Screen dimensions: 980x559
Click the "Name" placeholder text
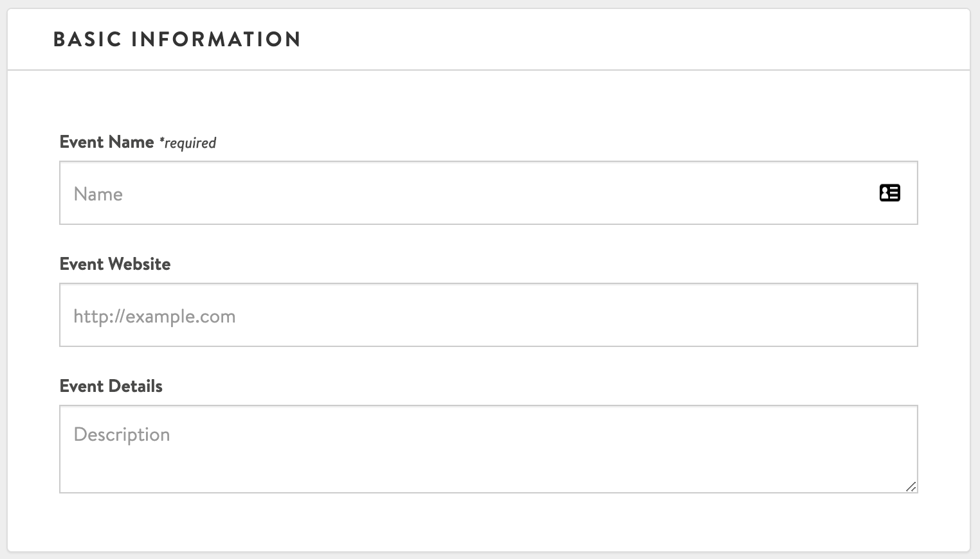click(98, 194)
